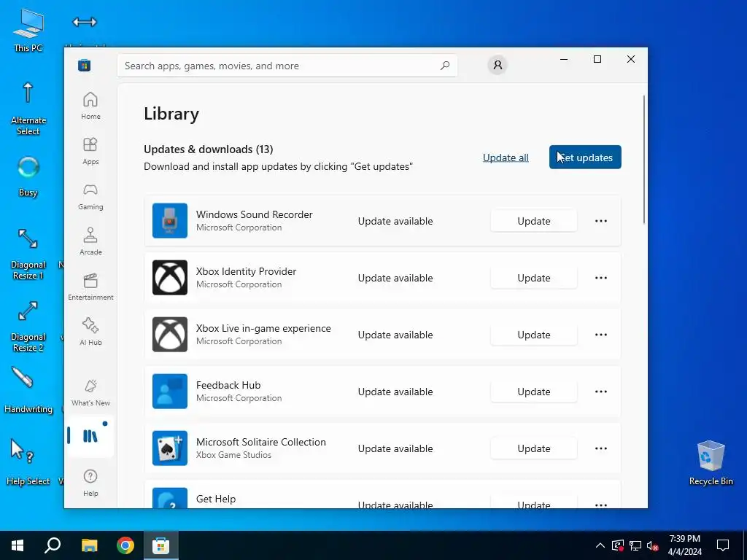Open the Windows Start menu

(x=18, y=545)
